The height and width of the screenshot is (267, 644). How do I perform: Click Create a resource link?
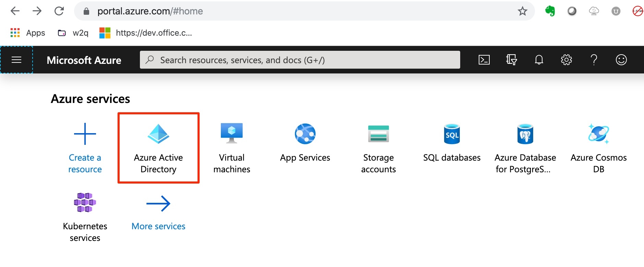click(85, 148)
